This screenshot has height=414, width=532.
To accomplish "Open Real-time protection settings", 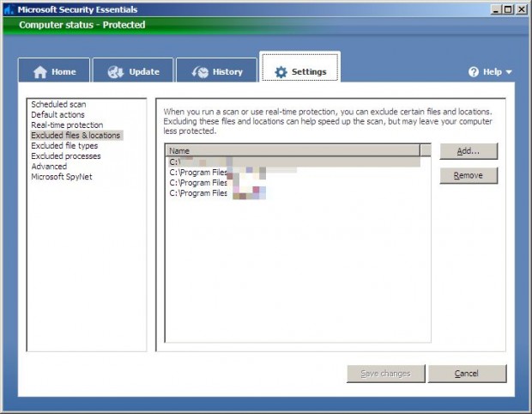I will pos(67,125).
